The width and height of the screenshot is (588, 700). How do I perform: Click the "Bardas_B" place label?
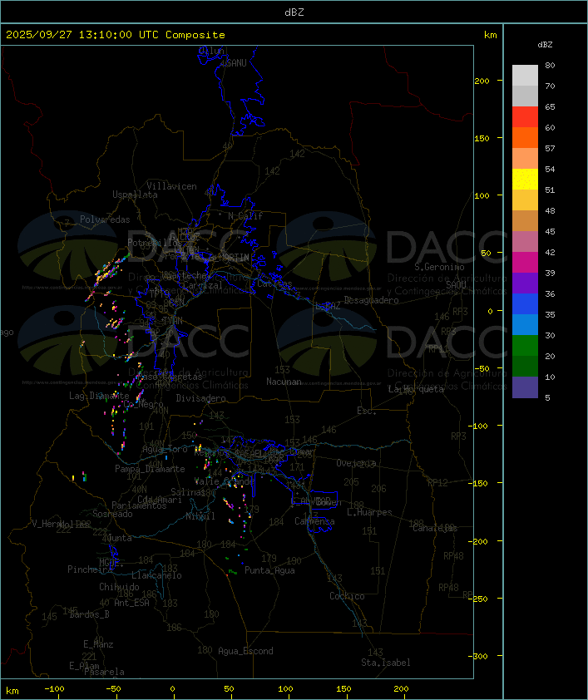[x=89, y=614]
